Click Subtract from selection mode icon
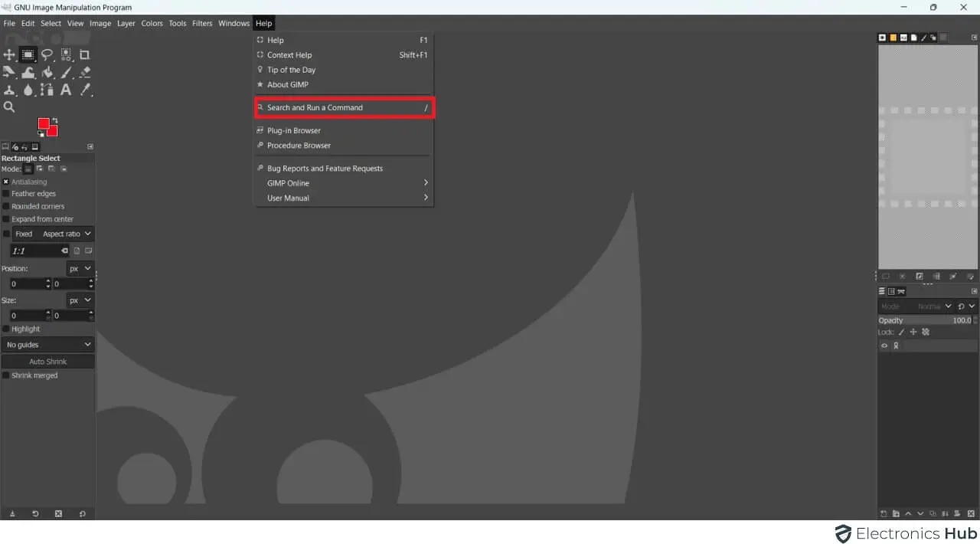The image size is (980, 544). [x=51, y=169]
